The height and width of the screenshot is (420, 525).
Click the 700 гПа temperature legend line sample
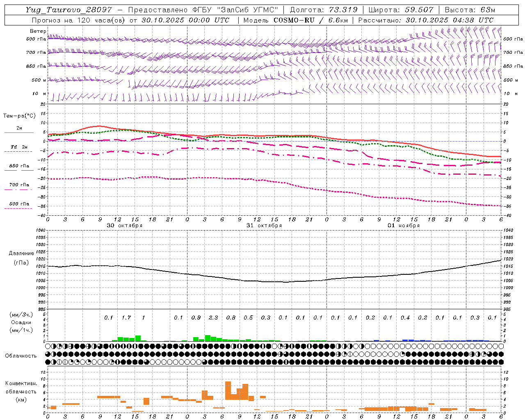tap(19, 189)
